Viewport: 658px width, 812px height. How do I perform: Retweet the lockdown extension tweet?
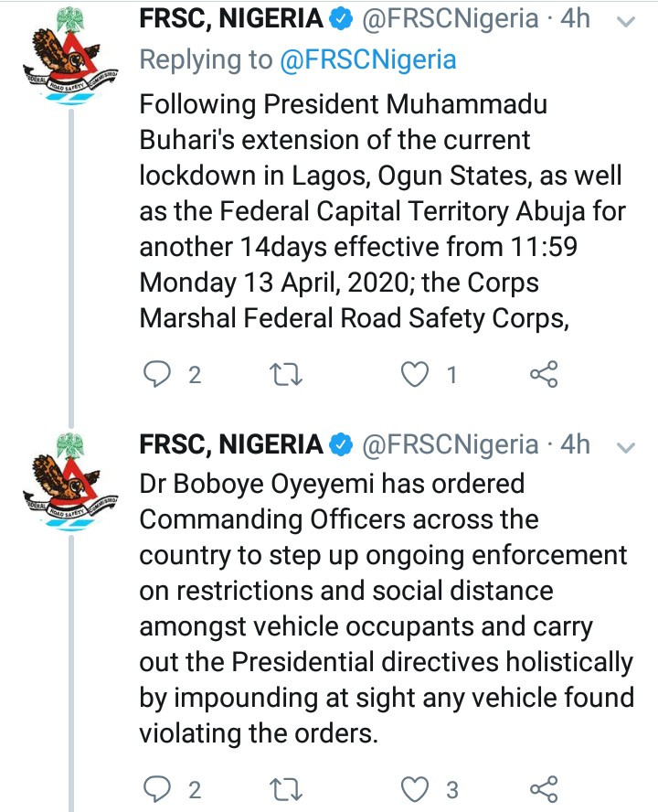(x=286, y=374)
